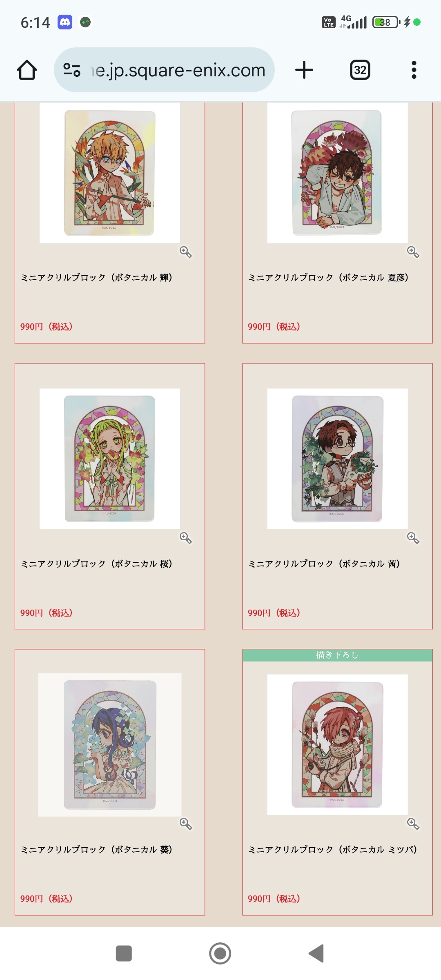Zoom the 桜 acrylic block image
The width and height of the screenshot is (441, 980).
[x=186, y=538]
